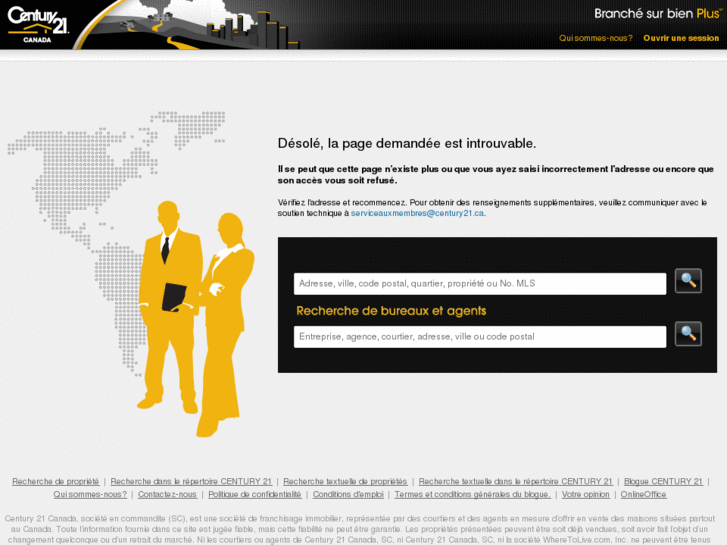
Task: Click Contactez-nous in the footer
Action: 167,494
